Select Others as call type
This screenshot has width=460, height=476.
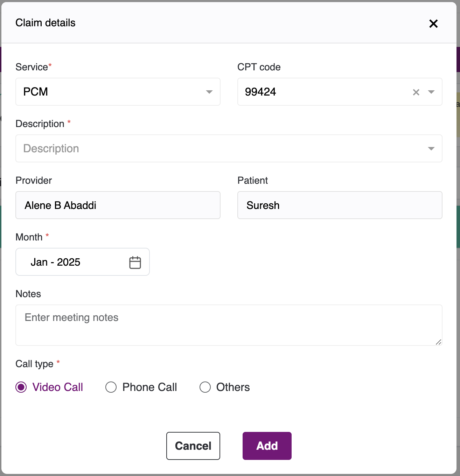click(205, 387)
